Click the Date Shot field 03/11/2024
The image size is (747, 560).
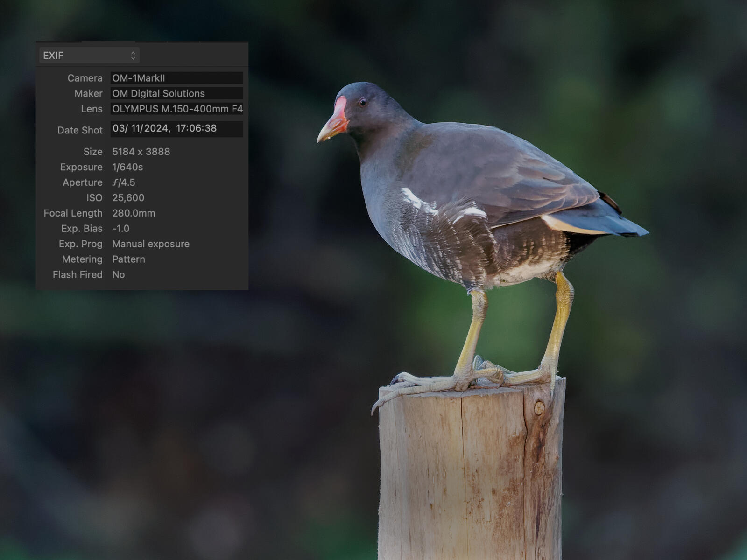click(176, 129)
